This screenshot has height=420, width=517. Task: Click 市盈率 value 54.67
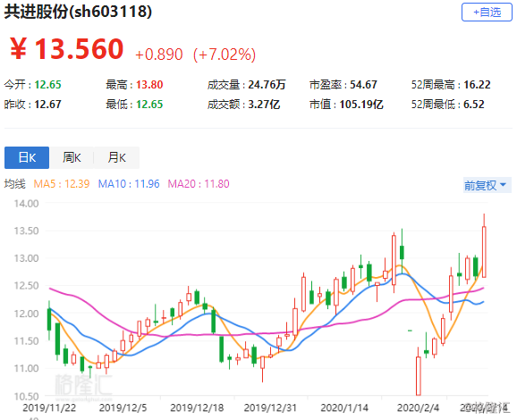(363, 85)
